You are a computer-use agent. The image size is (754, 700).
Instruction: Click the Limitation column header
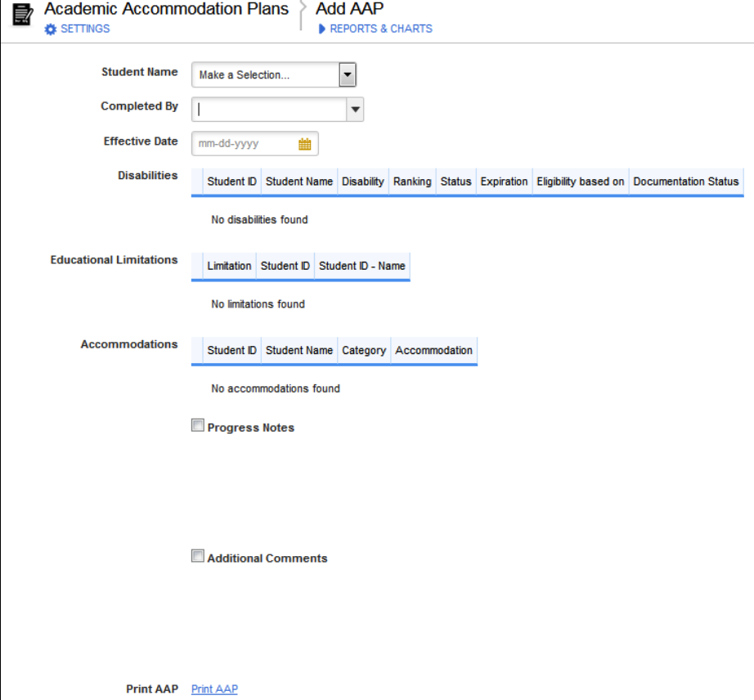(x=229, y=266)
